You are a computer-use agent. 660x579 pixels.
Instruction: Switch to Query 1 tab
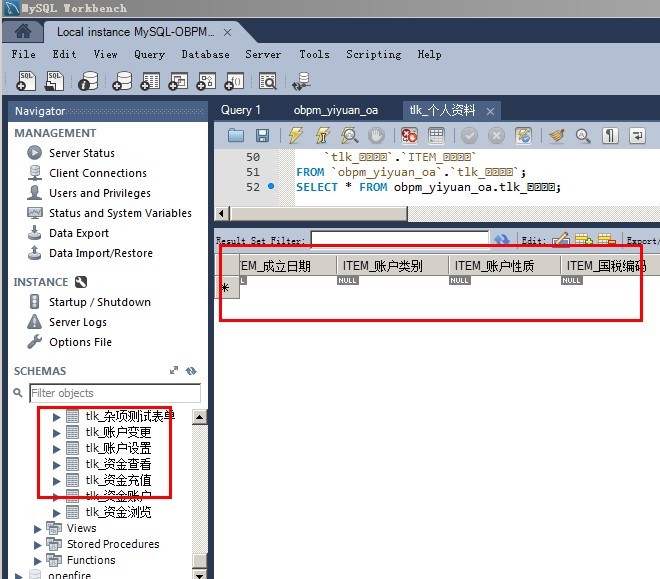241,110
